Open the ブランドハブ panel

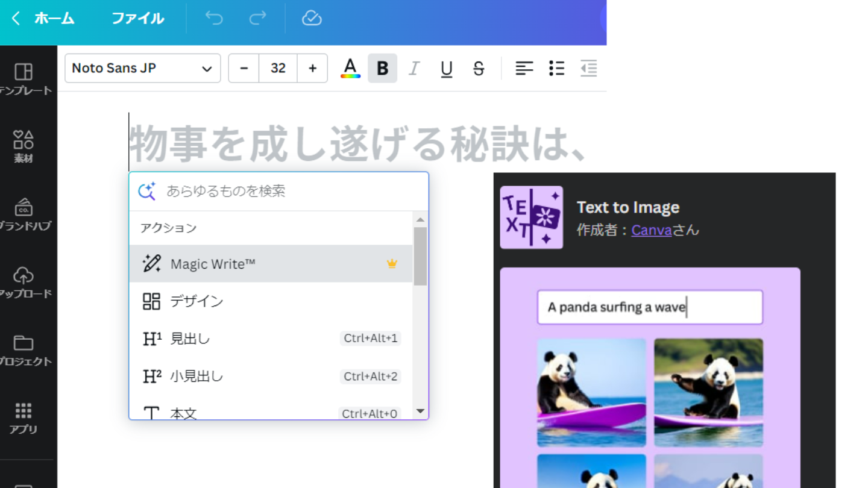24,214
